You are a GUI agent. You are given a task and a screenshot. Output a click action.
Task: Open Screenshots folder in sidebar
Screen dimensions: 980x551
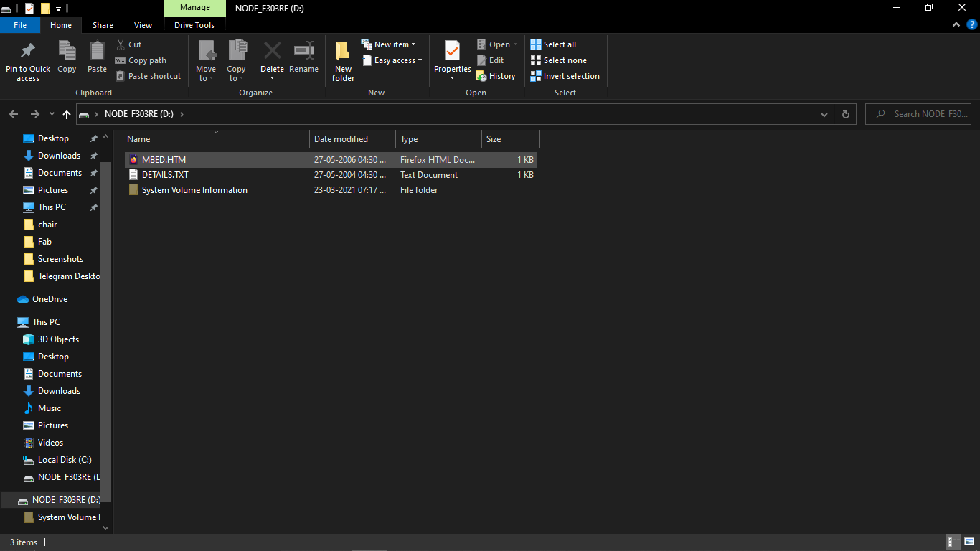[60, 259]
